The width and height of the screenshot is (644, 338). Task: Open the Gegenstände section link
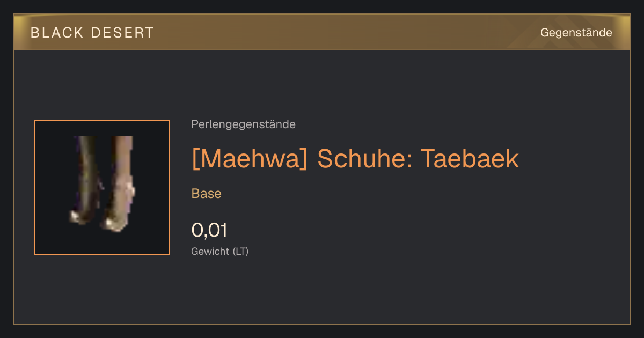(576, 33)
